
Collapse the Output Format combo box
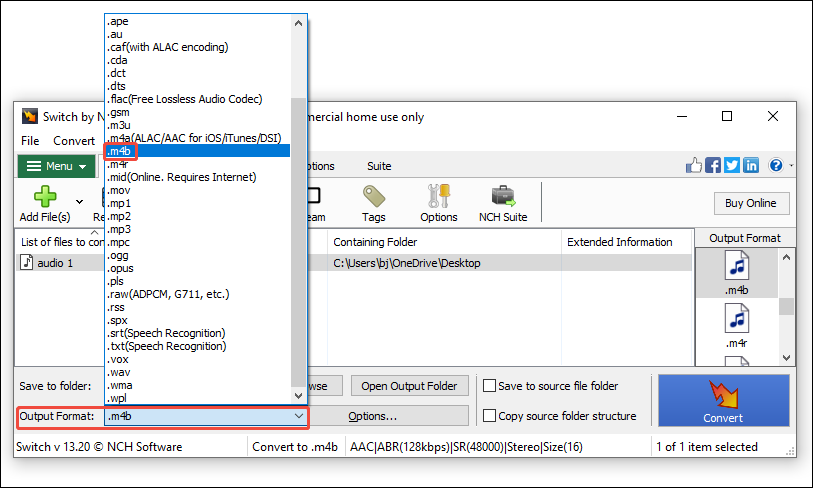[x=299, y=416]
